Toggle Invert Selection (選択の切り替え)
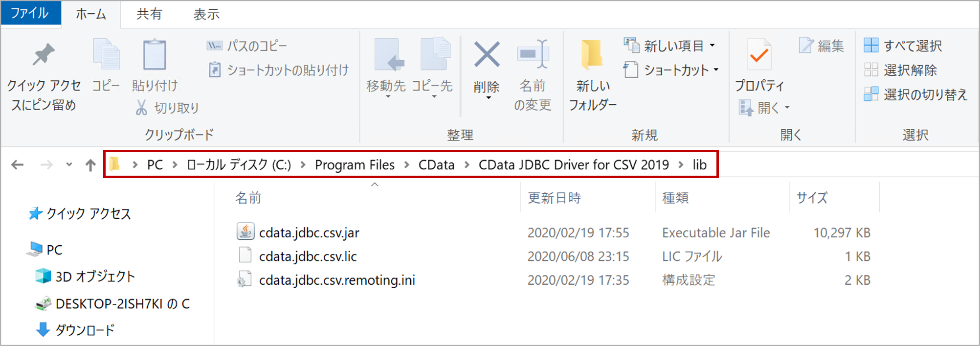980x346 pixels. [x=915, y=94]
